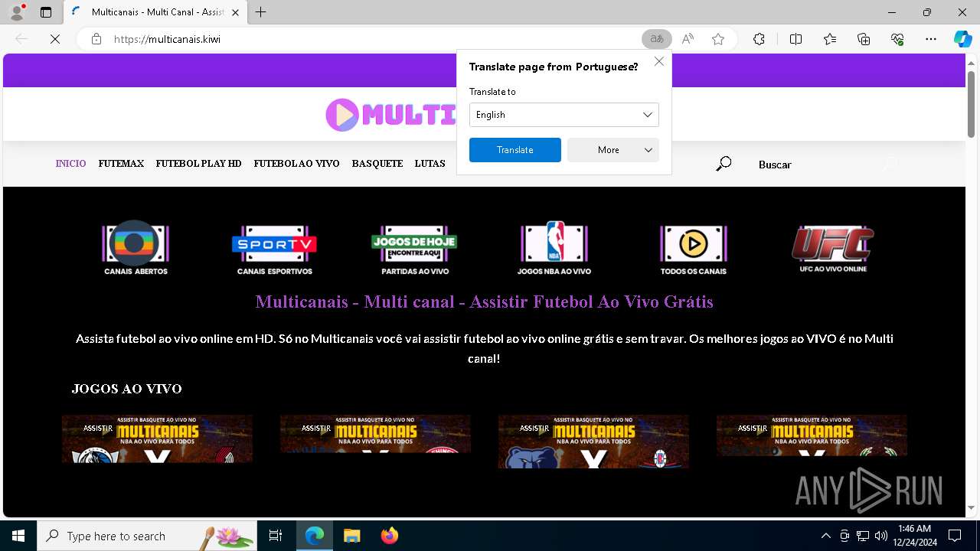
Task: Click the search magnifier icon
Action: [x=724, y=164]
